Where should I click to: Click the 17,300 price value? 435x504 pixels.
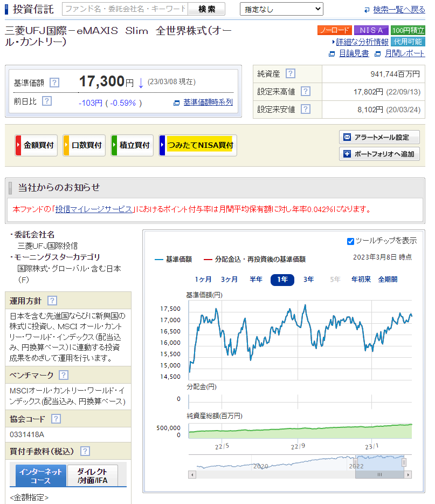click(102, 81)
